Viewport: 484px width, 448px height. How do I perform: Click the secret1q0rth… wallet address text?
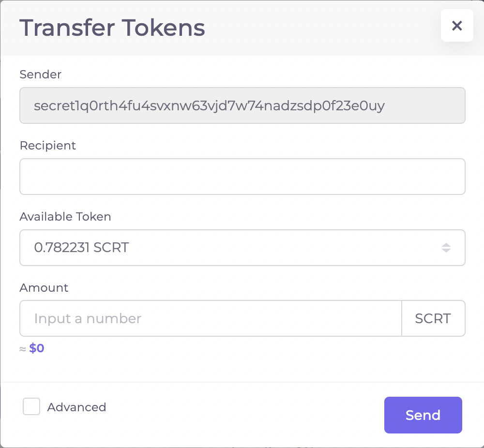click(x=209, y=105)
